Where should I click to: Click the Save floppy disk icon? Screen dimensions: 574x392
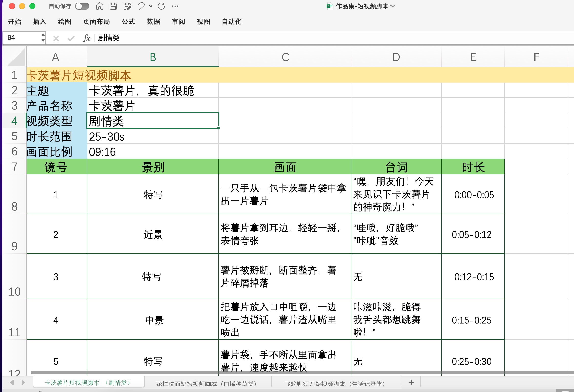coord(113,6)
